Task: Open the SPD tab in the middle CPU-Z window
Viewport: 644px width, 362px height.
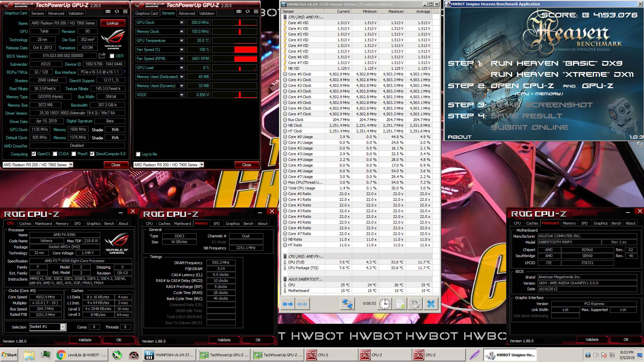Action: point(217,223)
